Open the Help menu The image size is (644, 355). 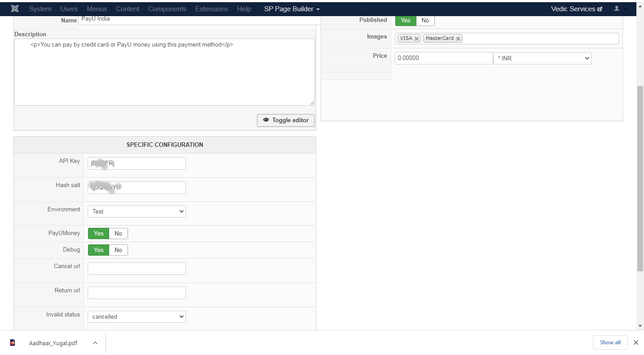tap(244, 9)
